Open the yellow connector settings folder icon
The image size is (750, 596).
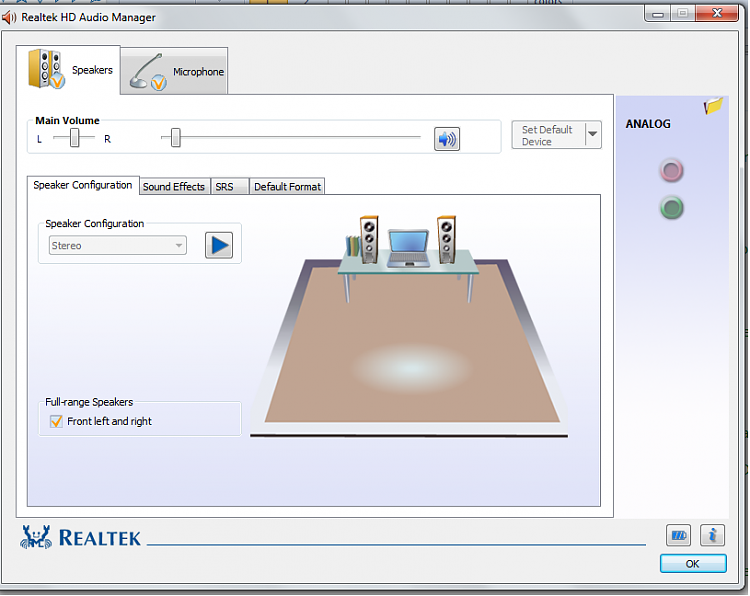coord(713,105)
